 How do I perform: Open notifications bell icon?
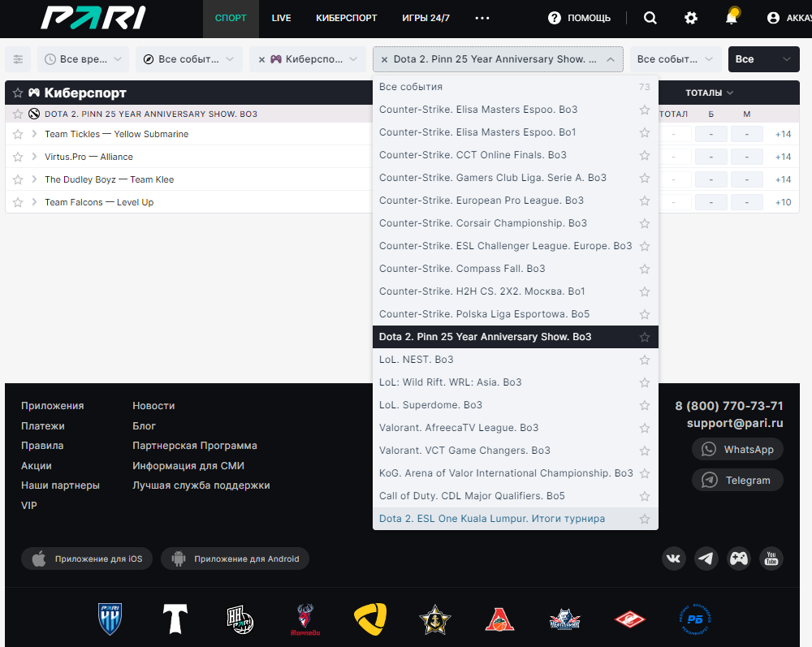[x=732, y=17]
